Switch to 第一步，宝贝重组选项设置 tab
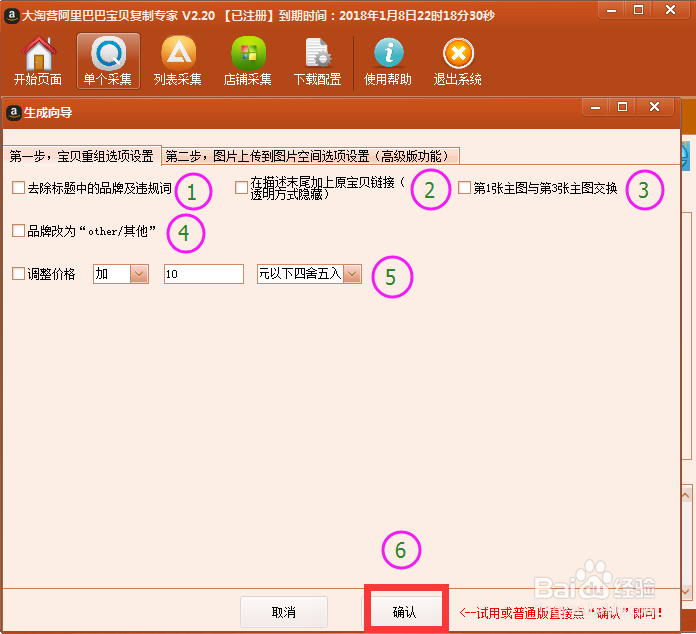The width and height of the screenshot is (696, 634). tap(82, 156)
